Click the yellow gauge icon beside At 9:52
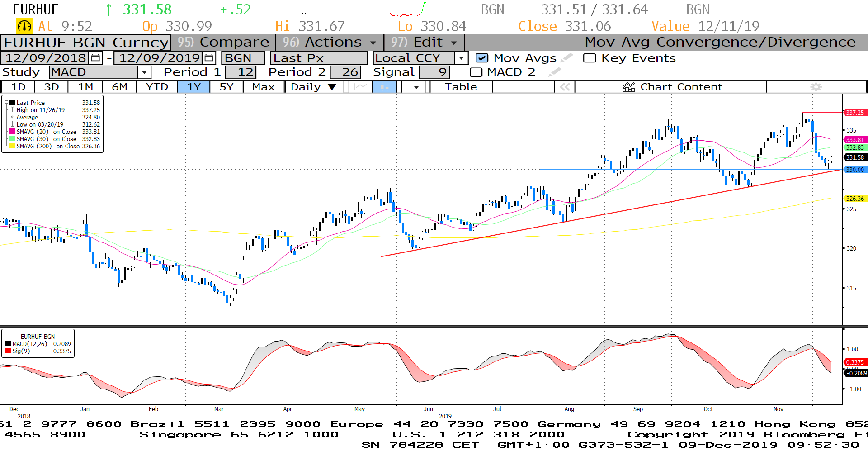 point(24,26)
